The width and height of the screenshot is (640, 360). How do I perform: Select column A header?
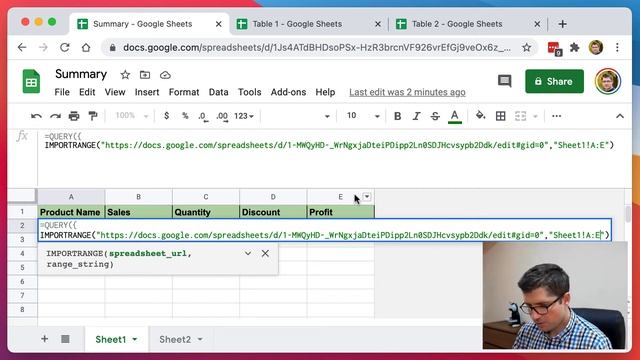click(71, 197)
